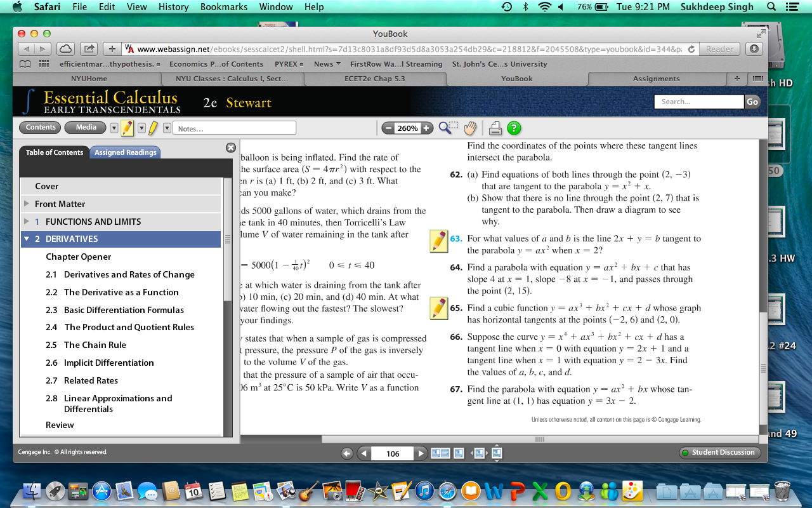Click the back history arrow button
Image resolution: width=812 pixels, height=508 pixels.
[x=347, y=453]
